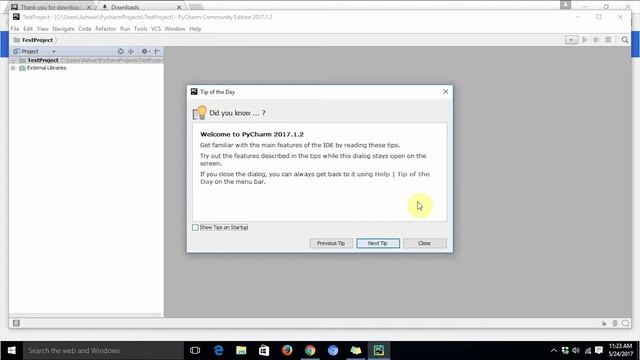Click the Project panel horizontal scrollbar
Image resolution: width=640 pixels, height=360 pixels.
pos(86,315)
